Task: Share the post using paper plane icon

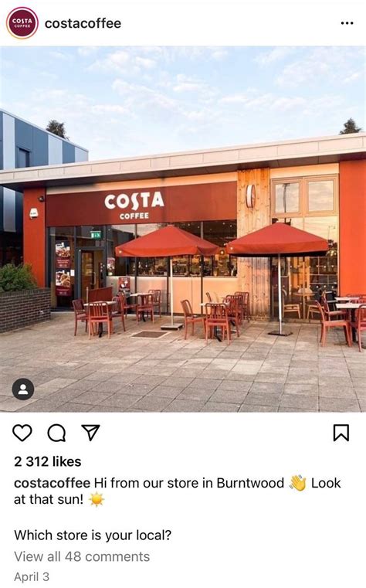Action: tap(90, 433)
